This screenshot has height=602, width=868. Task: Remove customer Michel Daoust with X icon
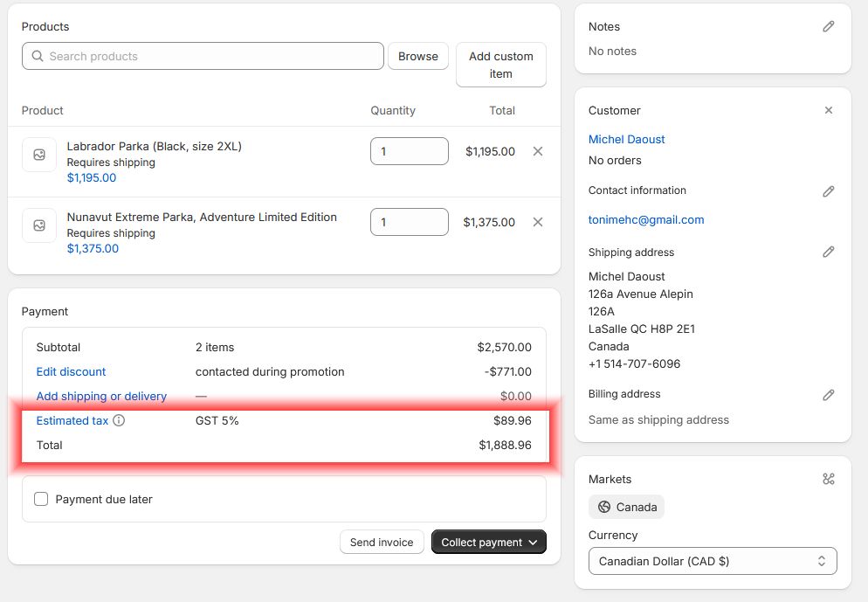829,111
